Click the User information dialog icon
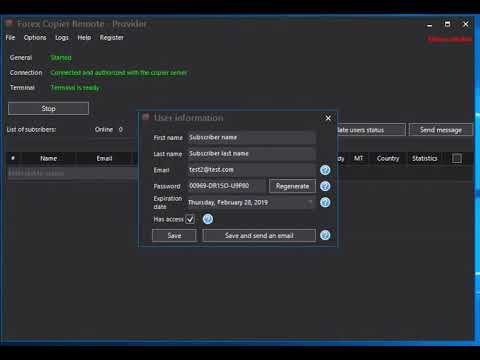Screen dimensions: 480x360 (146, 117)
